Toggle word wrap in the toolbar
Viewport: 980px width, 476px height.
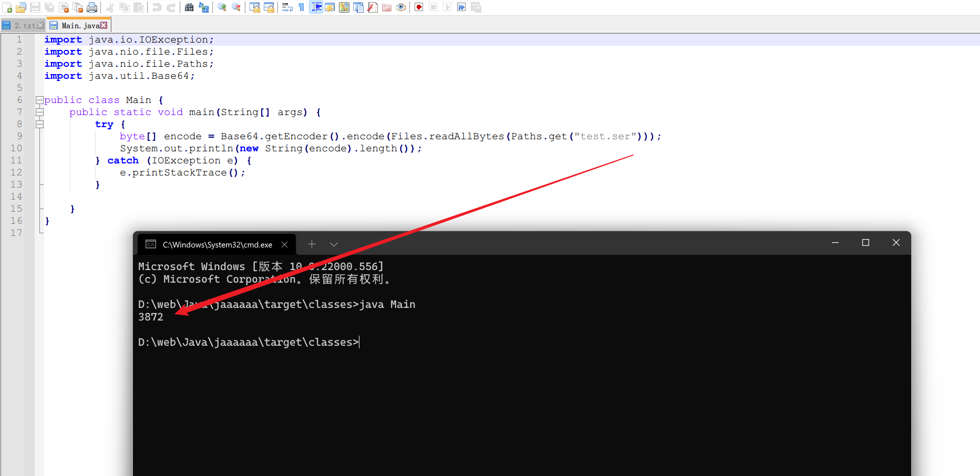coord(287,7)
